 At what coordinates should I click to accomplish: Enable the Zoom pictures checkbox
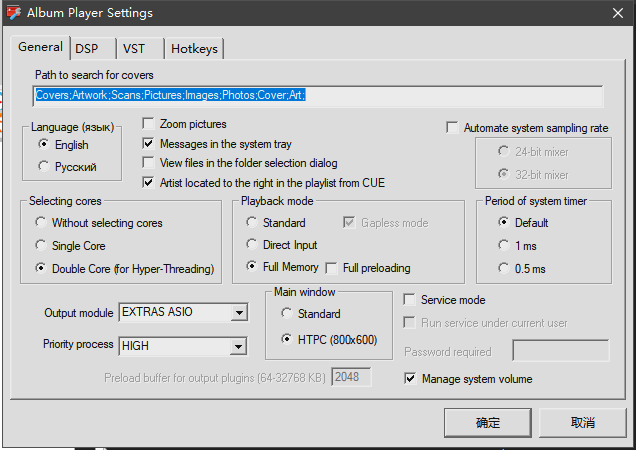[149, 125]
